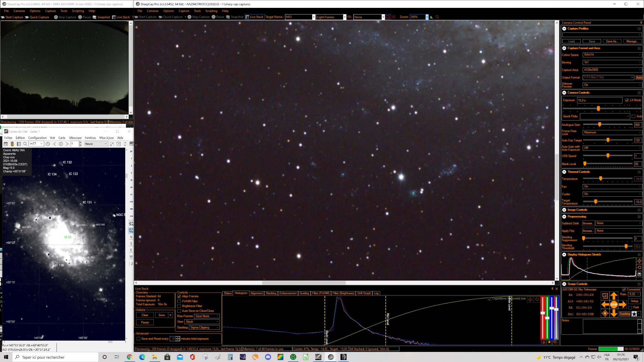The width and height of the screenshot is (644, 362).
Task: Open the Raw Frames dropdown
Action: [x=207, y=316]
